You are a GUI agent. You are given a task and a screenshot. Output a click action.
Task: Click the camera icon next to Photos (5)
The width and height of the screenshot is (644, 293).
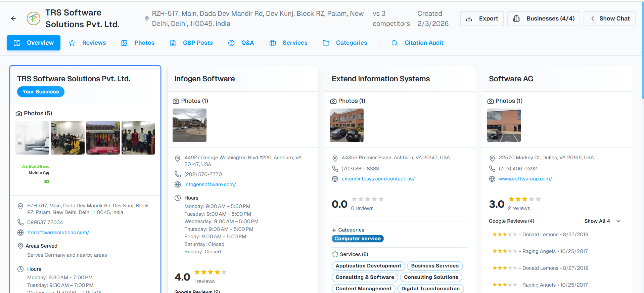click(x=19, y=114)
